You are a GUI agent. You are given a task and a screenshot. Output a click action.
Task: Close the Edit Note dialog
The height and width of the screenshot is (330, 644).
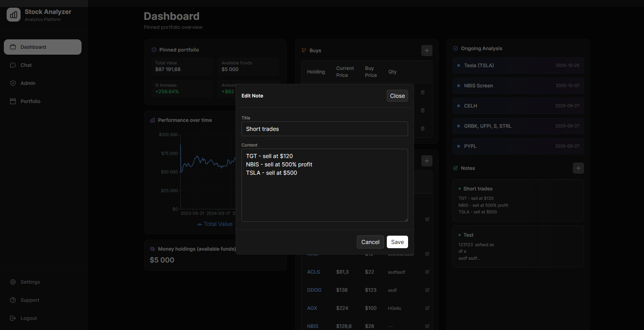[397, 96]
